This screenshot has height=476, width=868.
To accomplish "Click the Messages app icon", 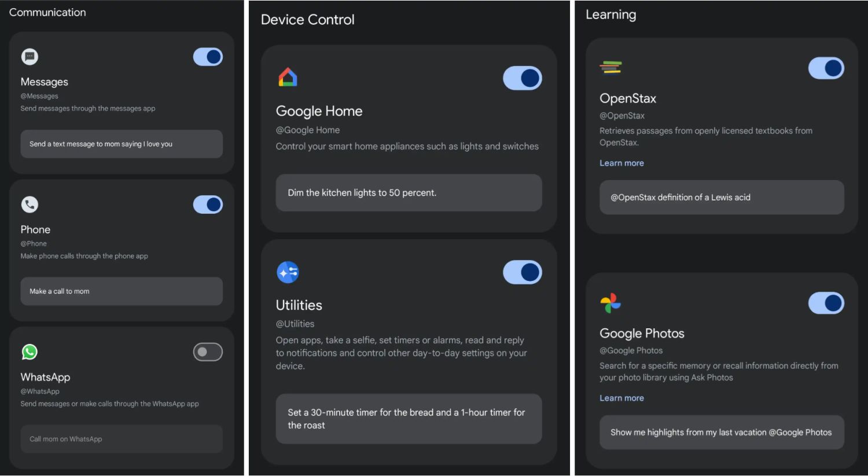I will pyautogui.click(x=30, y=57).
